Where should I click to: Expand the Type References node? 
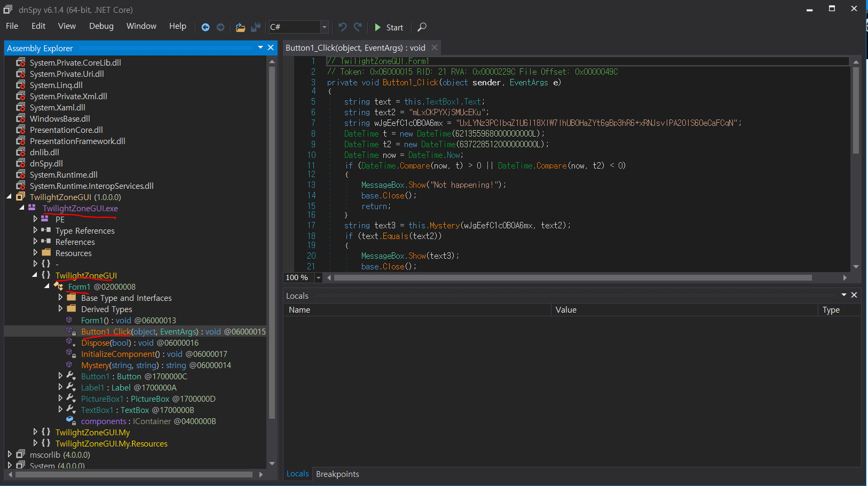[x=35, y=230]
